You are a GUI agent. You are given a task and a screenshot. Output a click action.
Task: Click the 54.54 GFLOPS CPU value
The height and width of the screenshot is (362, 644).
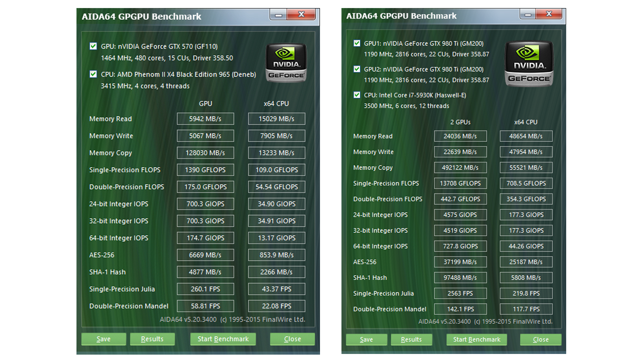(276, 187)
